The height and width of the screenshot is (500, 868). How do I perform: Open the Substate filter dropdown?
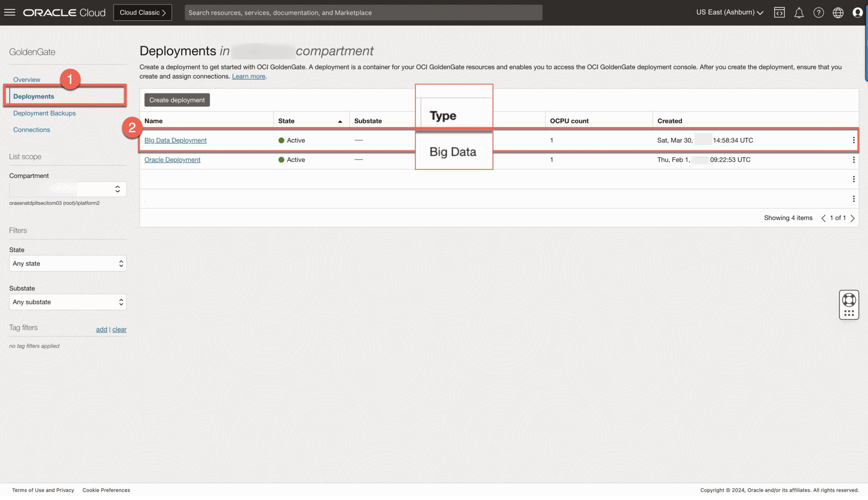point(68,302)
